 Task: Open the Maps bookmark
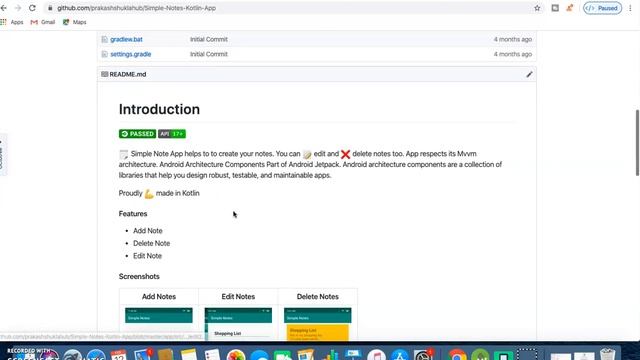click(75, 22)
